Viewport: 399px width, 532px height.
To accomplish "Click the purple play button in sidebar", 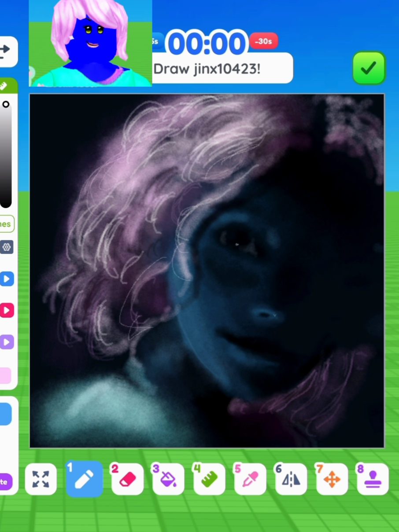I will pyautogui.click(x=7, y=342).
